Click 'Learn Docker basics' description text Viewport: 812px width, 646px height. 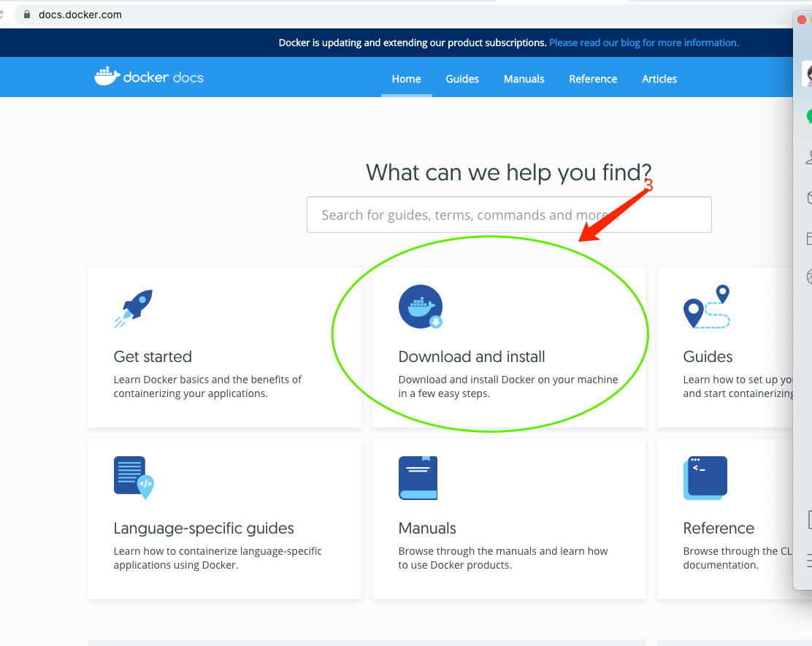pyautogui.click(x=207, y=386)
